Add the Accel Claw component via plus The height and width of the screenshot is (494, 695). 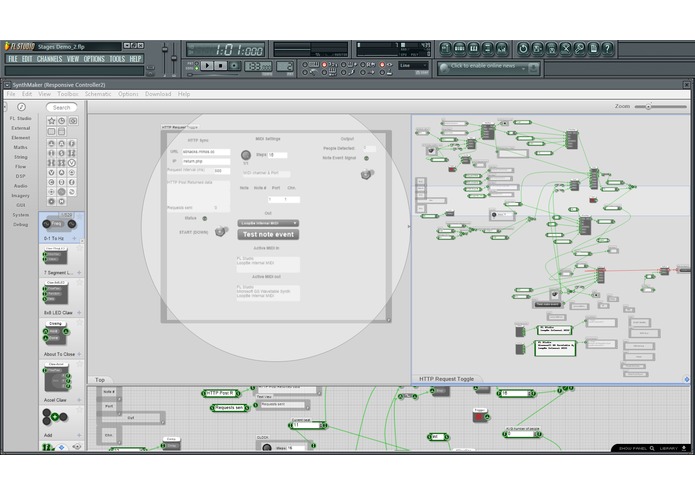click(x=79, y=400)
